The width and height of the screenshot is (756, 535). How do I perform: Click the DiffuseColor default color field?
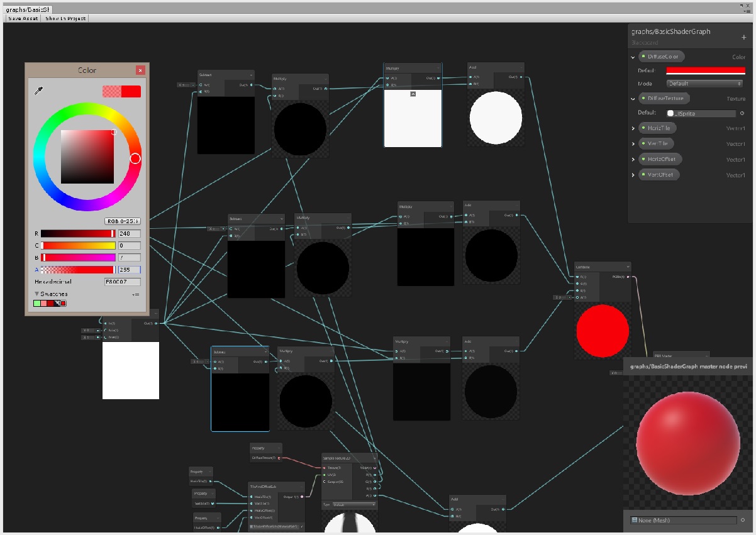pyautogui.click(x=706, y=71)
